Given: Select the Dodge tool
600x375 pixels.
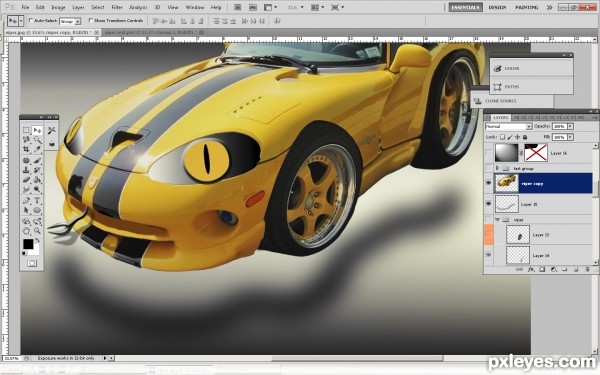Looking at the screenshot, I should point(37,189).
